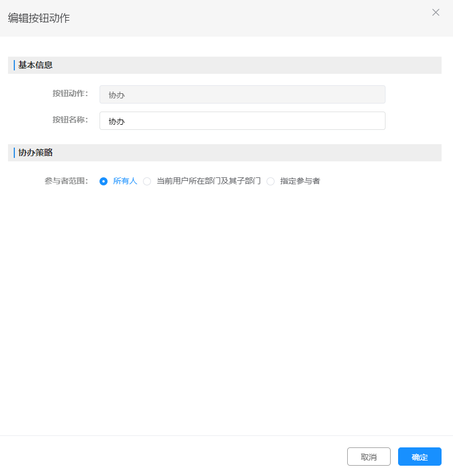The height and width of the screenshot is (476, 453).
Task: Click the blue bar beside 基本信息
Action: coord(14,65)
